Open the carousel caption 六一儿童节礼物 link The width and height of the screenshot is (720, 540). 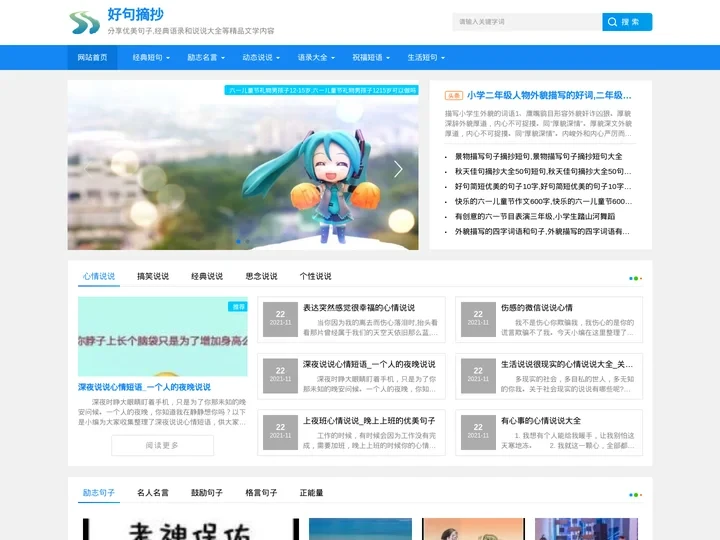click(x=321, y=90)
